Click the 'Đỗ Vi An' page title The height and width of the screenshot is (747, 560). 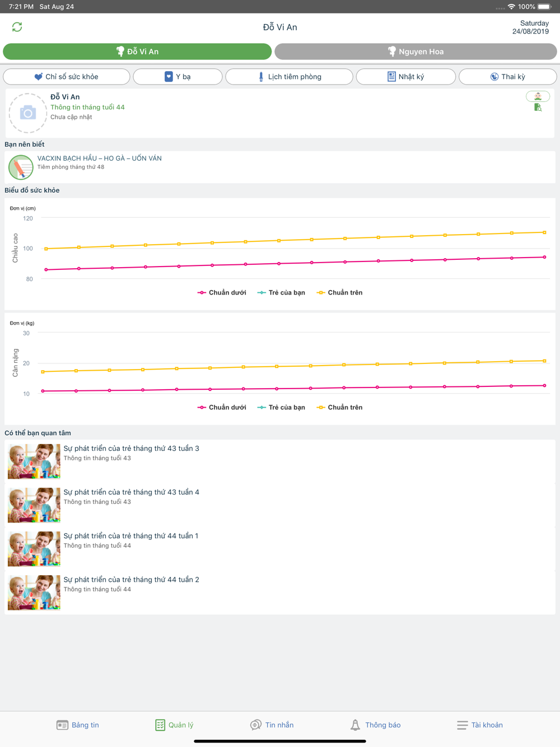click(280, 27)
